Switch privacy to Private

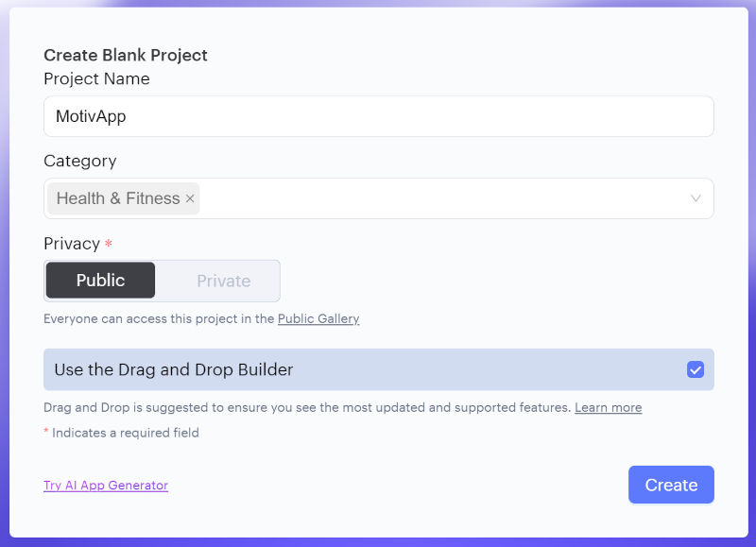223,281
